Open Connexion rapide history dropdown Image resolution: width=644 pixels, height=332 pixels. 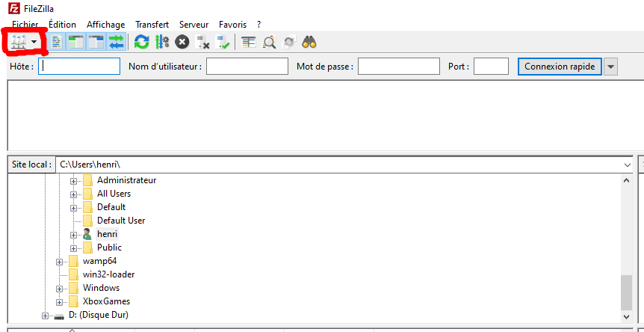(x=610, y=67)
